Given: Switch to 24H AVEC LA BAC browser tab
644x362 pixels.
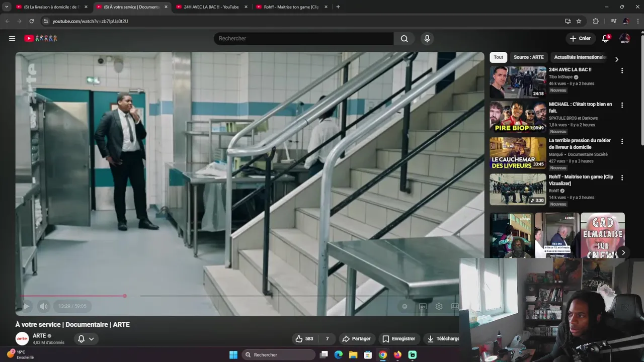Looking at the screenshot, I should [x=211, y=7].
